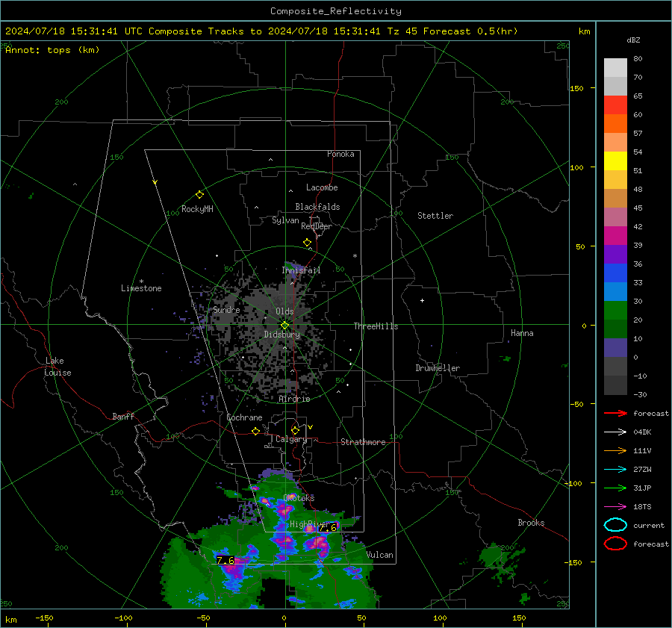Click the green 31JP arrow legend icon
The width and height of the screenshot is (672, 628).
click(615, 488)
